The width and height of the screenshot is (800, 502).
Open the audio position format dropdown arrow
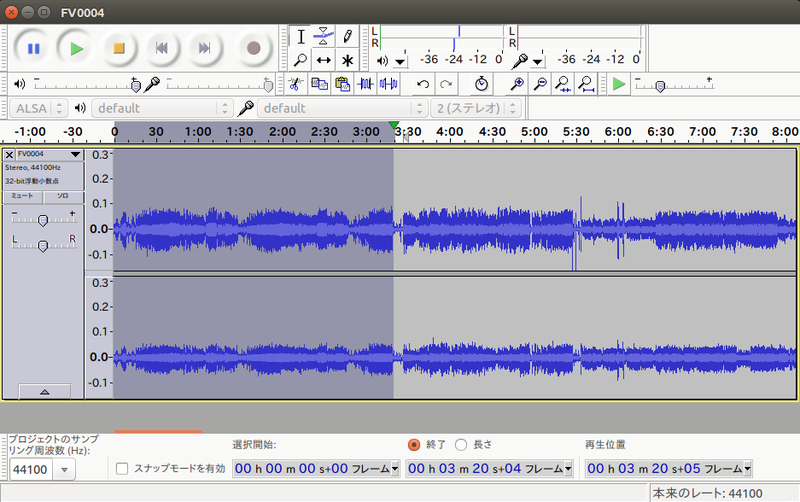pos(747,468)
